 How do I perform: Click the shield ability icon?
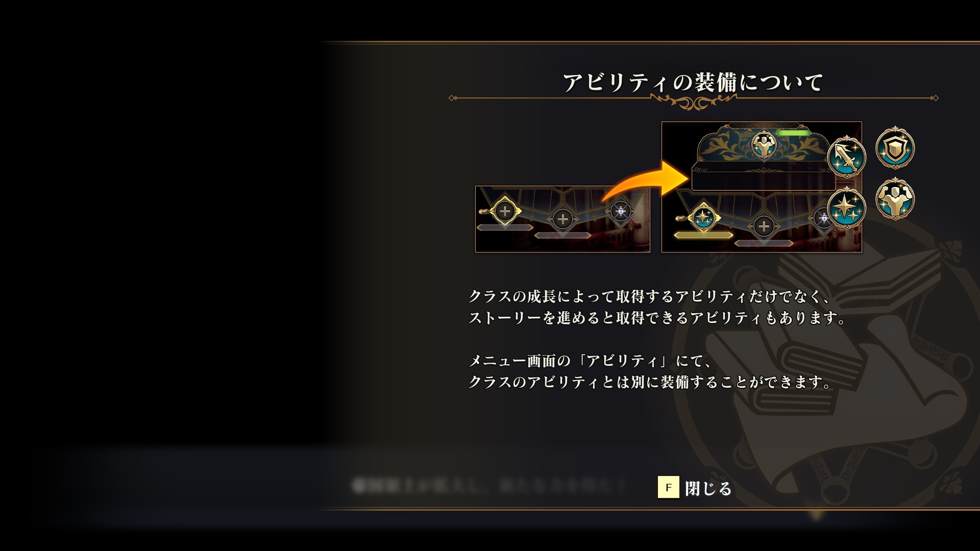pos(895,148)
